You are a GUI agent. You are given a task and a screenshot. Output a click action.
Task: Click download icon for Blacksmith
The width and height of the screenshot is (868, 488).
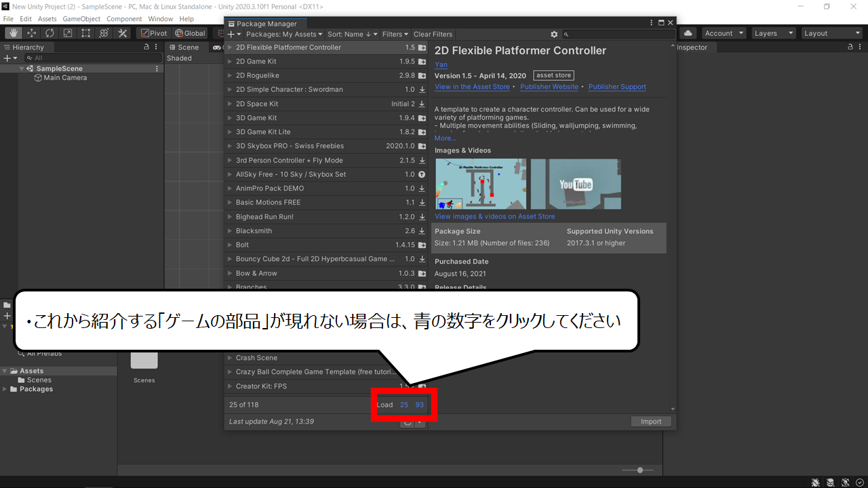[x=422, y=231]
